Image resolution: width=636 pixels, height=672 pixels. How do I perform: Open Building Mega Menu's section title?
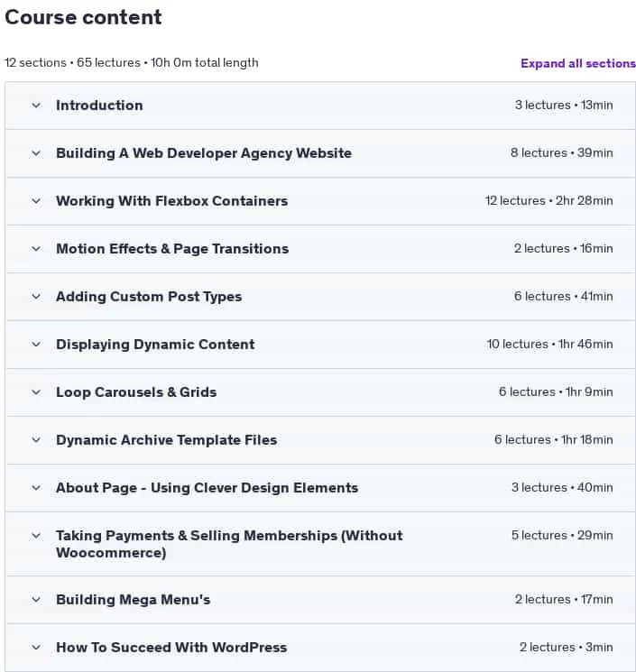(x=134, y=600)
